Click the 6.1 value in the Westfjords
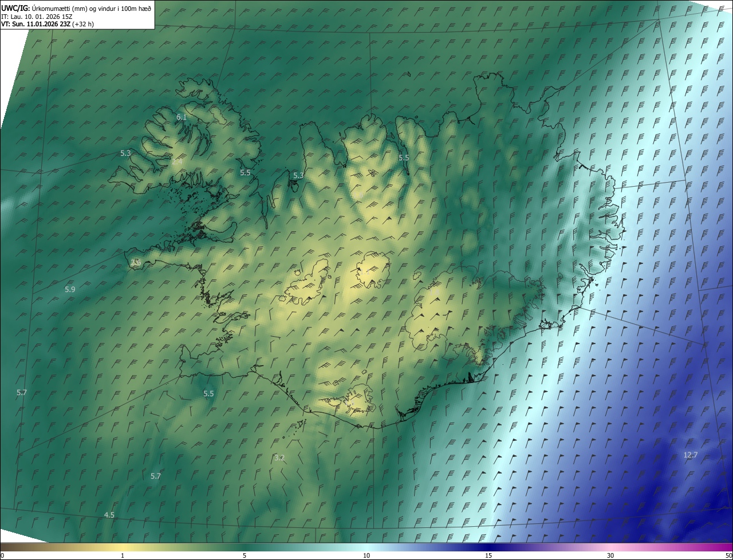The height and width of the screenshot is (560, 733). point(182,117)
